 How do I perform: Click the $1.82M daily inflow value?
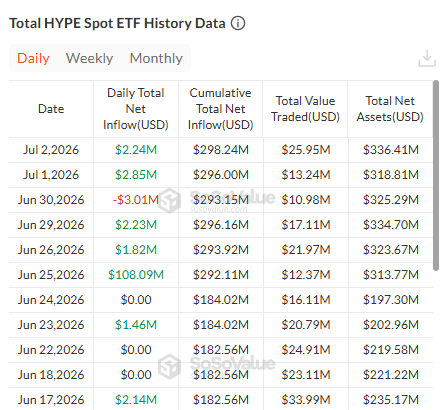[136, 250]
